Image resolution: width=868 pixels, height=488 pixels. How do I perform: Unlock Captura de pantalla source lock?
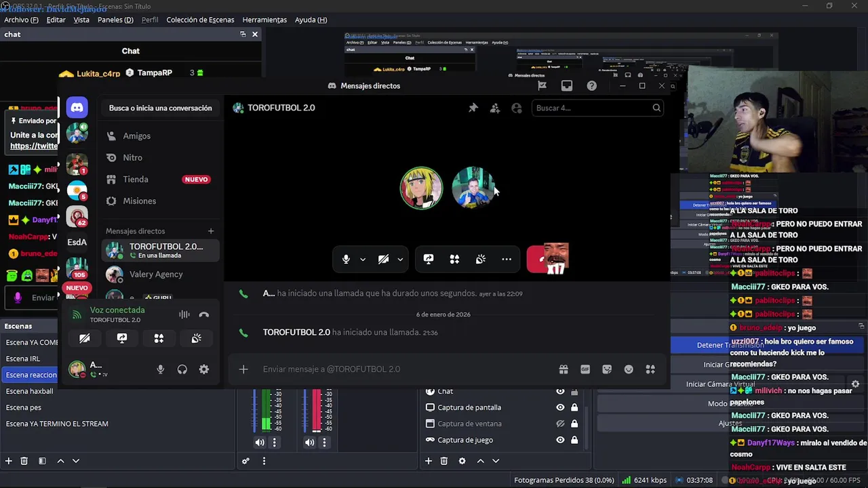(574, 407)
